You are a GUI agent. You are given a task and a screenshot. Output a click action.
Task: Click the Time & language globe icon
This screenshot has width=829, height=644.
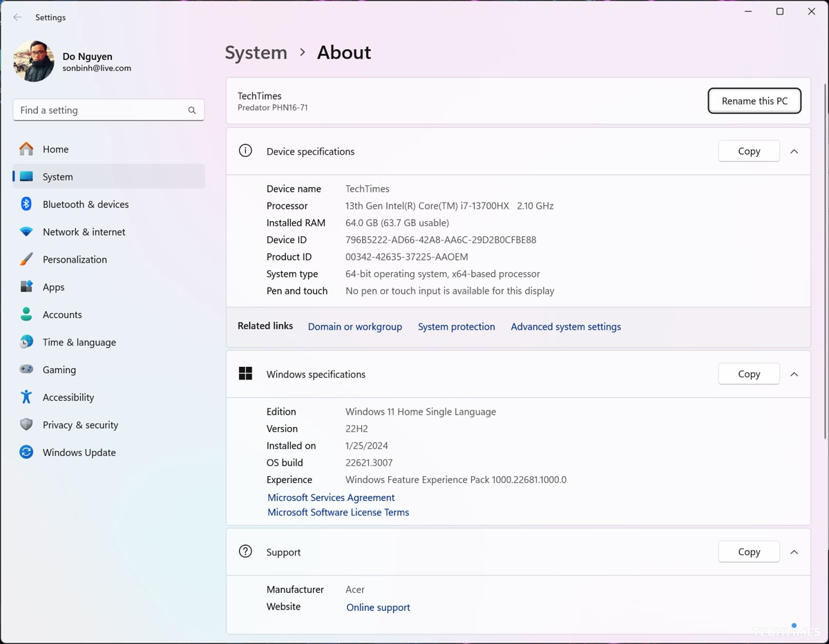(x=26, y=342)
